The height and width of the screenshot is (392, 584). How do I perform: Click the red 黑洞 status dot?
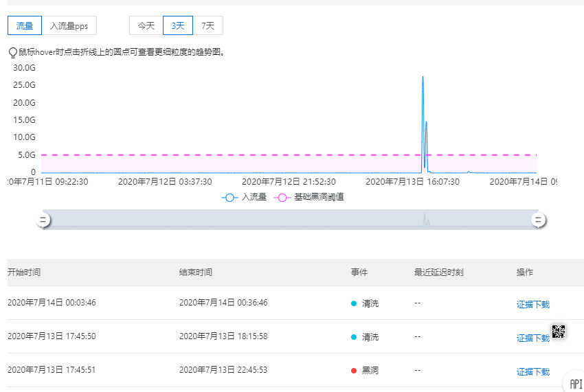click(354, 371)
